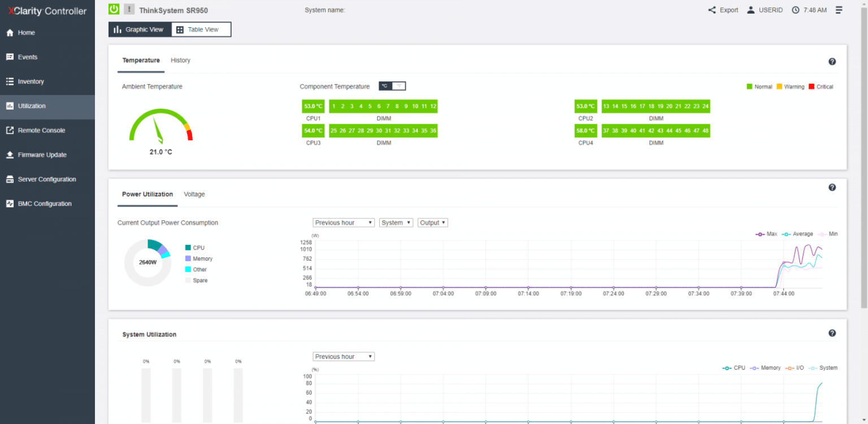Click the CPU2 53.0 °C temperature tile
Image resolution: width=868 pixels, height=424 pixels.
586,106
